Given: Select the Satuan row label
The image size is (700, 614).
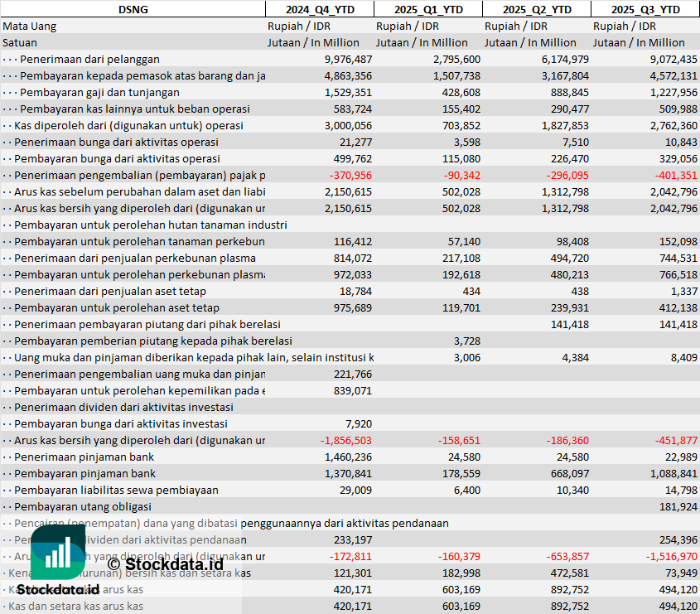Looking at the screenshot, I should click(x=20, y=42).
